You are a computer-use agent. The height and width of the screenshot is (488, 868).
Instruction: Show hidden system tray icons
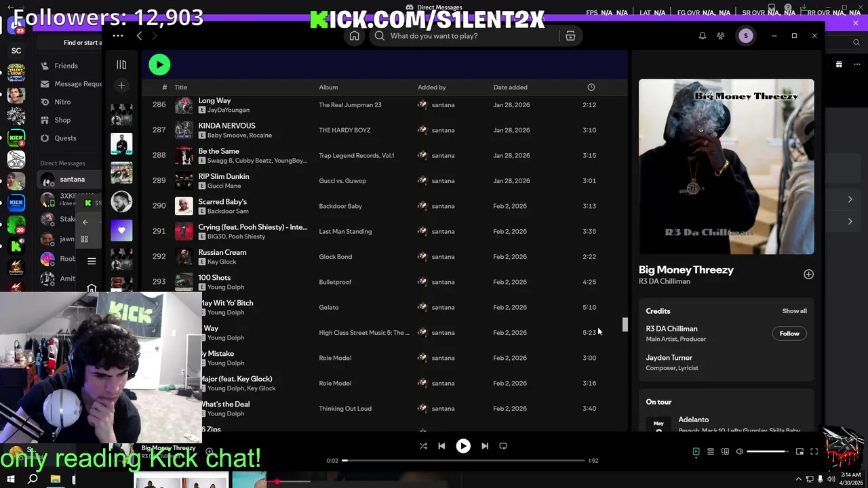[x=798, y=479]
